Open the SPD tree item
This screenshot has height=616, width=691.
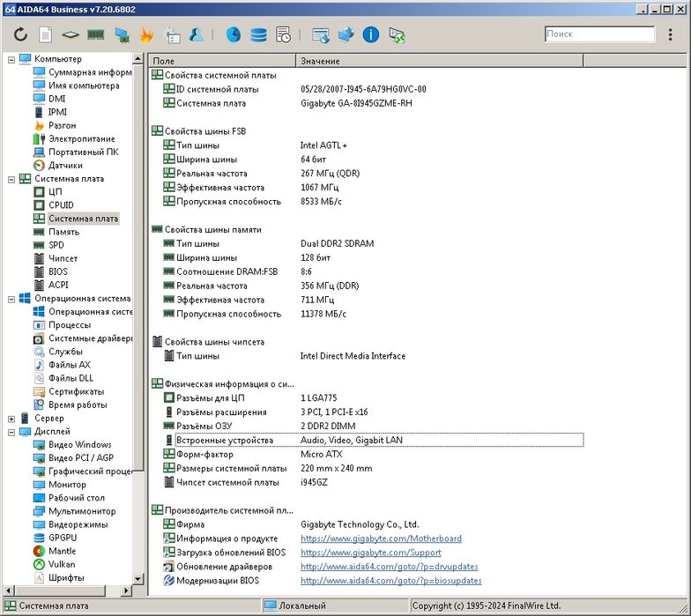56,245
